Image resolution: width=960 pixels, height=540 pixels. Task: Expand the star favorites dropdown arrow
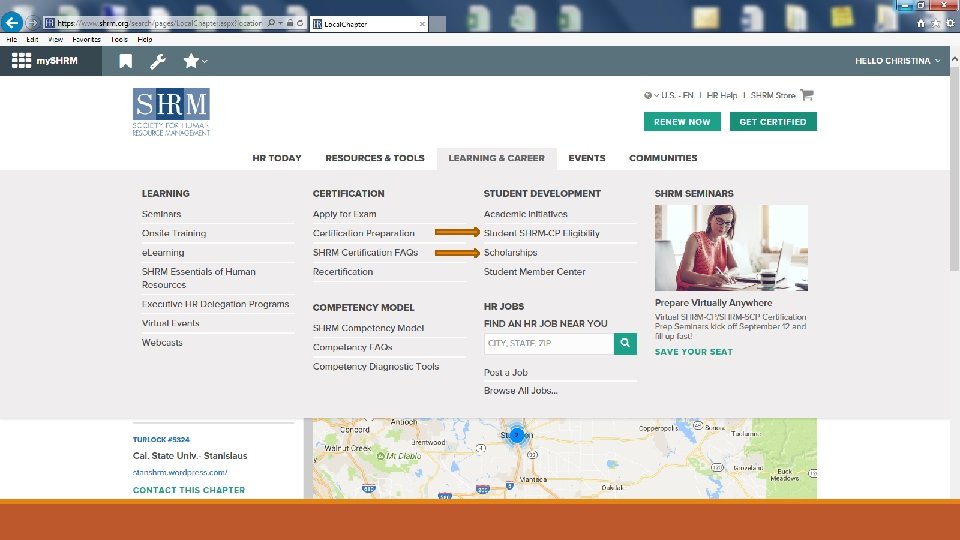tap(204, 61)
